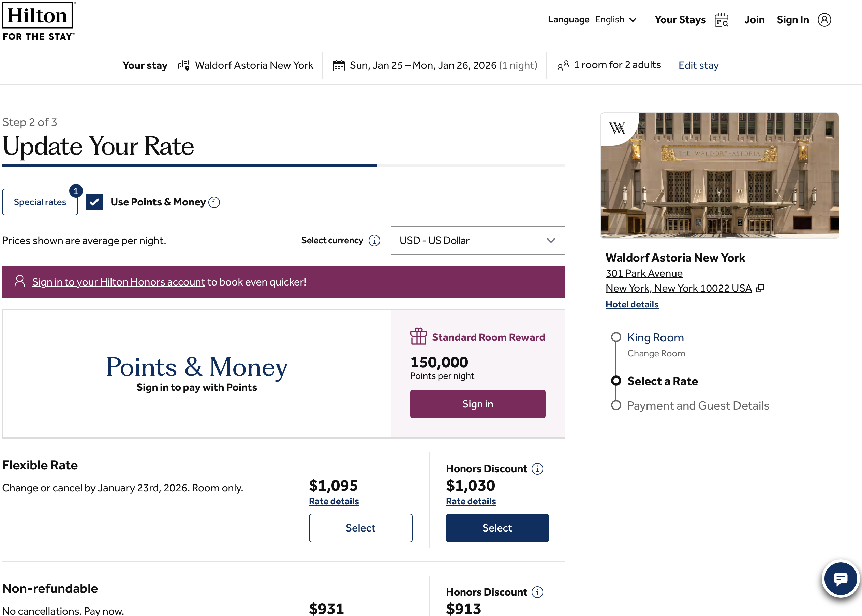Click Change Room link
Image resolution: width=862 pixels, height=616 pixels.
[656, 353]
